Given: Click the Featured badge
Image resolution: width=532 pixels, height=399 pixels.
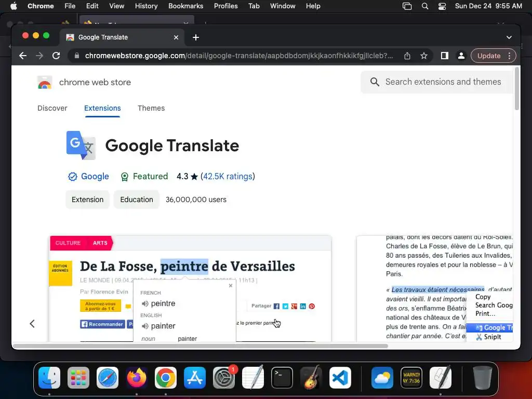Looking at the screenshot, I should click(x=144, y=177).
